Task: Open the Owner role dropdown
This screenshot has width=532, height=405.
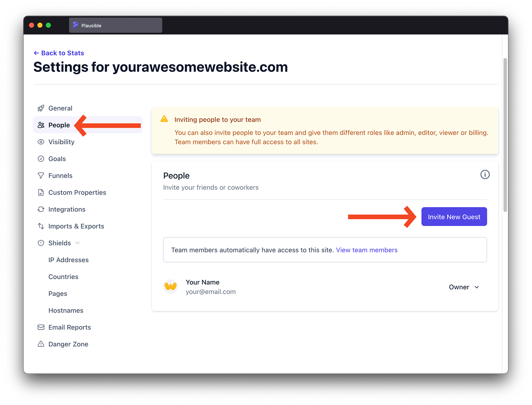Action: 464,287
